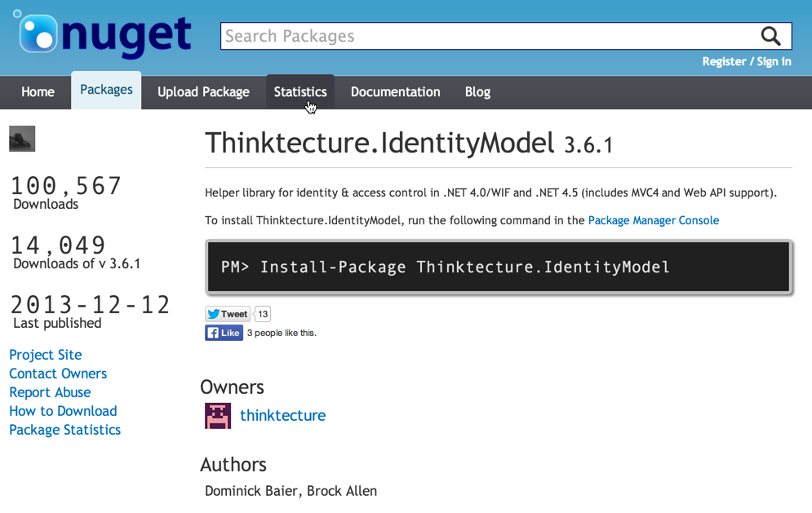This screenshot has height=513, width=812.
Task: Click the NuGet logo
Action: pos(104,35)
